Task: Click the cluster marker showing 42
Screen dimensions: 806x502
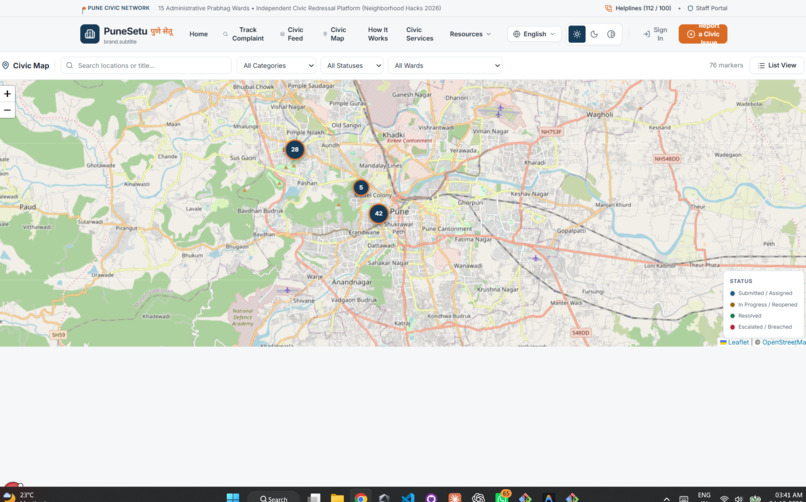Action: [x=378, y=213]
